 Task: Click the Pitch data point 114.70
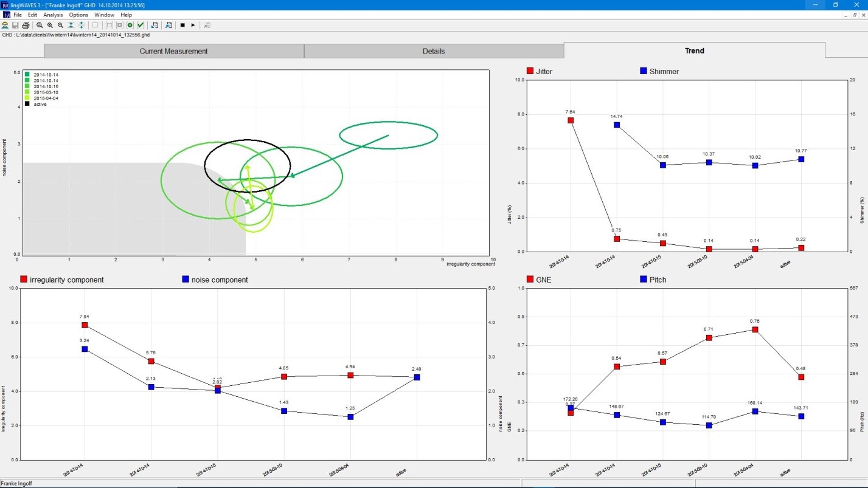click(x=709, y=425)
